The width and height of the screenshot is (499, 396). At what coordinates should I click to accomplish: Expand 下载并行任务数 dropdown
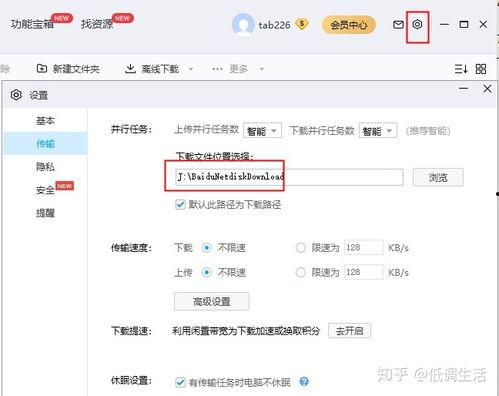pos(378,131)
